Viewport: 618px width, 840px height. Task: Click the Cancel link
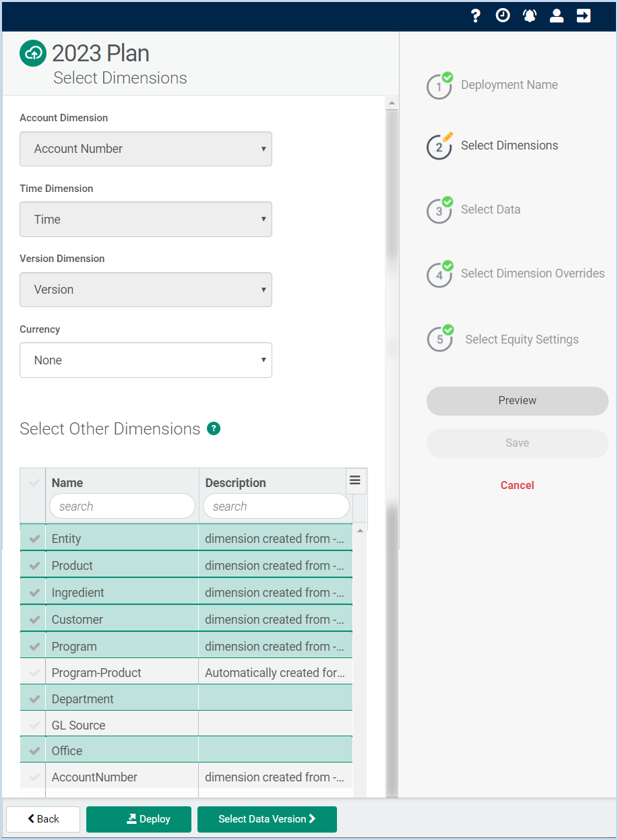click(518, 485)
